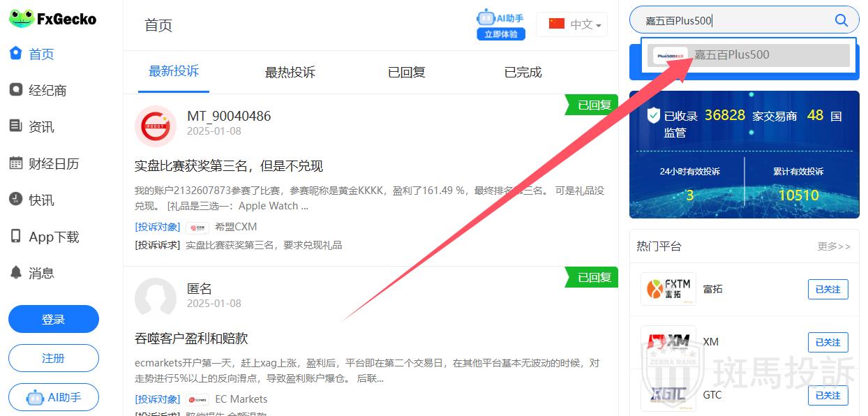Toggle 已关注 follow button for 富拓
This screenshot has height=416, width=868.
pyautogui.click(x=828, y=289)
